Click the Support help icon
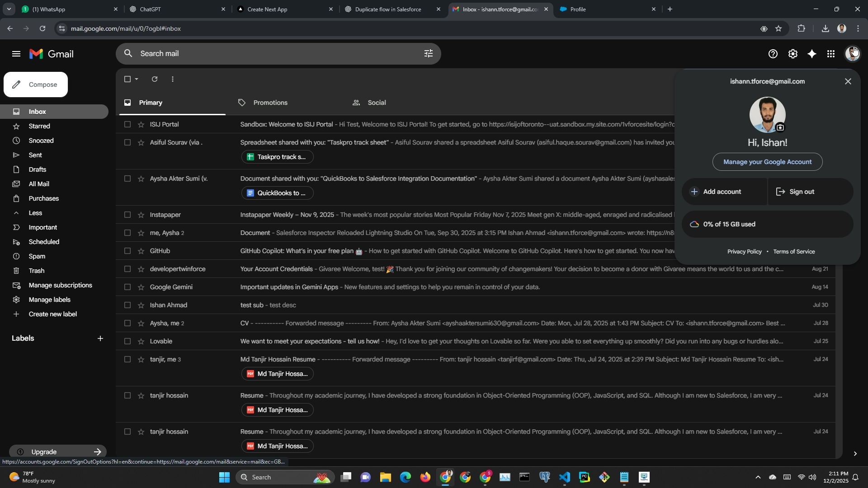Image resolution: width=868 pixels, height=488 pixels. pos(773,54)
